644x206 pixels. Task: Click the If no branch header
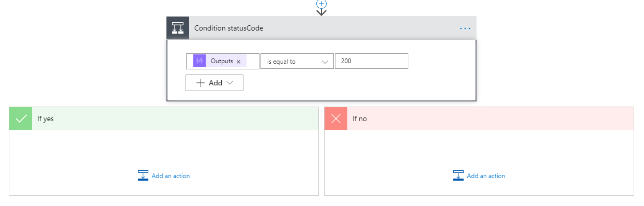pyautogui.click(x=479, y=119)
